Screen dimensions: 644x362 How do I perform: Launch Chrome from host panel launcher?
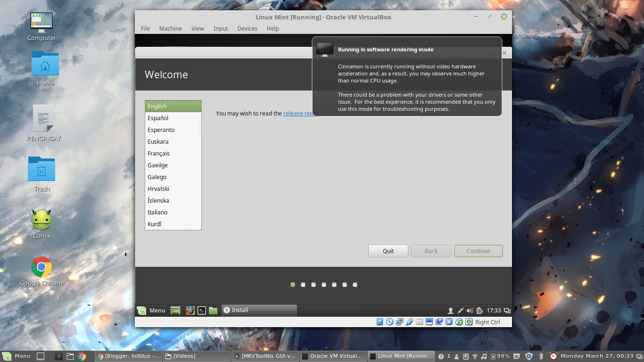click(x=82, y=356)
